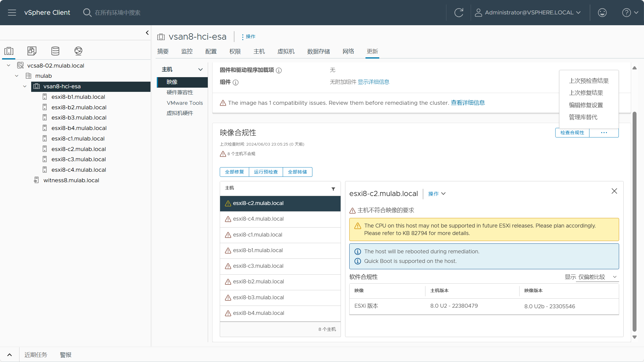Switch to Hosts and Clusters inventory view

pyautogui.click(x=9, y=51)
